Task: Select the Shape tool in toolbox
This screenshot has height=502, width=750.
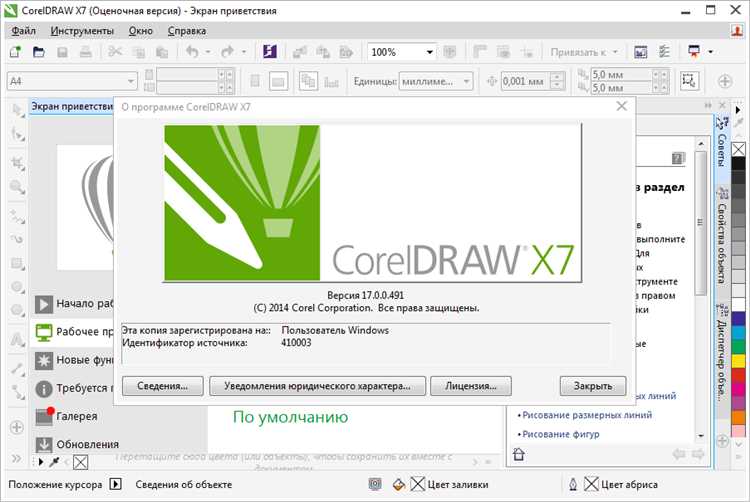Action: 18,134
